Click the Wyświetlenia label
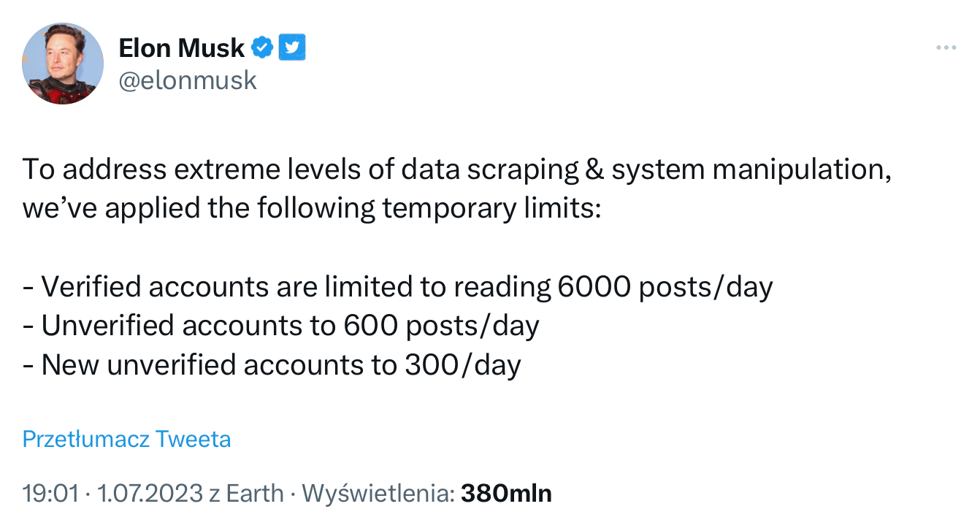The width and height of the screenshot is (980, 528). coord(376,494)
